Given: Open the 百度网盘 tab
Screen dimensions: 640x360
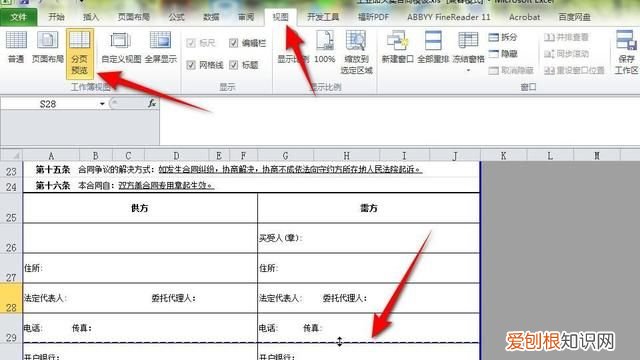Looking at the screenshot, I should [574, 17].
